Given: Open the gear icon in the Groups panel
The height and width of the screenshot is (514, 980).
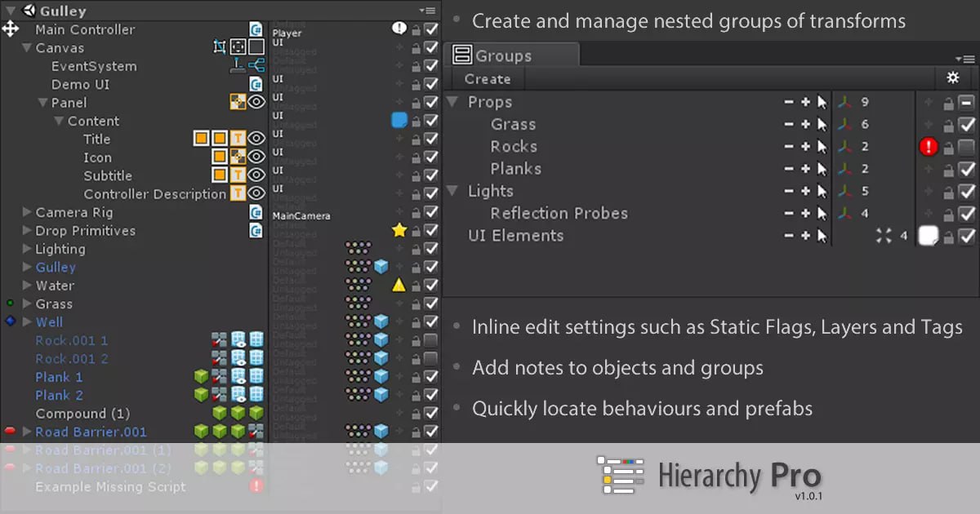Looking at the screenshot, I should click(x=953, y=78).
